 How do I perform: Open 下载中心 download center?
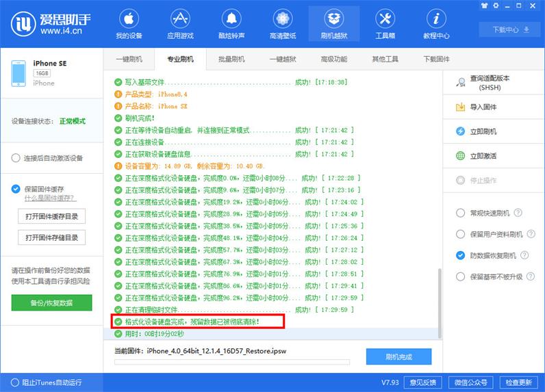tap(511, 29)
